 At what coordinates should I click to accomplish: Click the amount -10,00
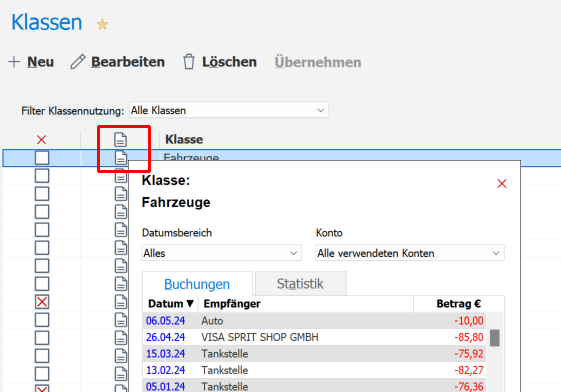(469, 320)
